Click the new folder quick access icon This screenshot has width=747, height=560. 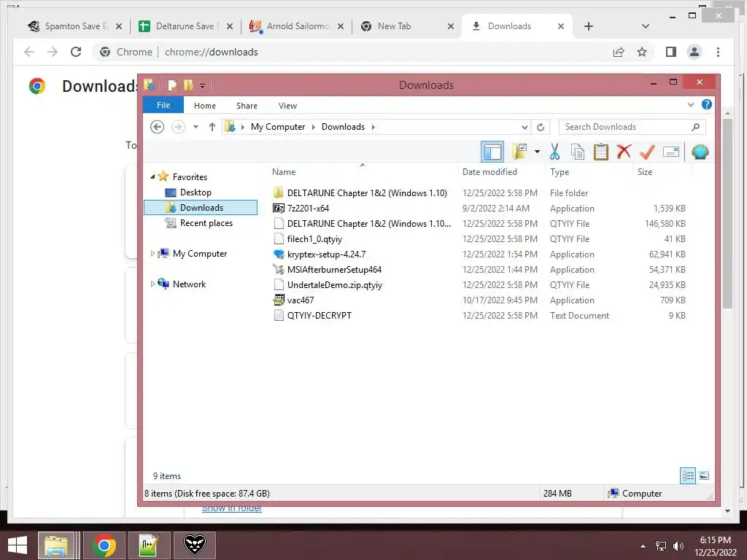coord(189,85)
